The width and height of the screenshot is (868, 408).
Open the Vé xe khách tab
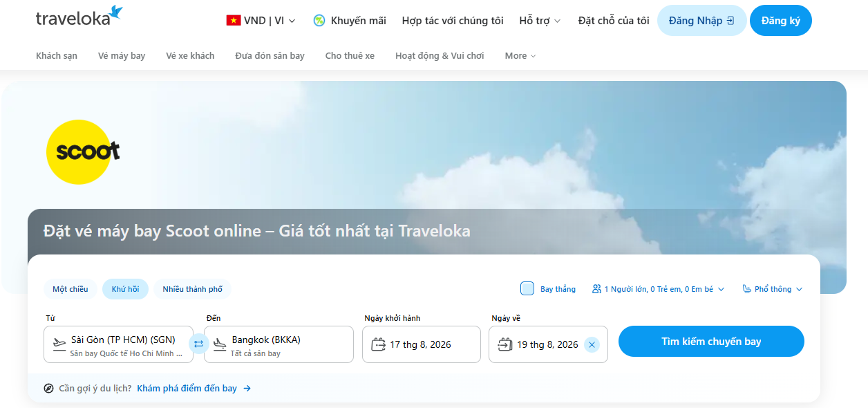coord(190,55)
